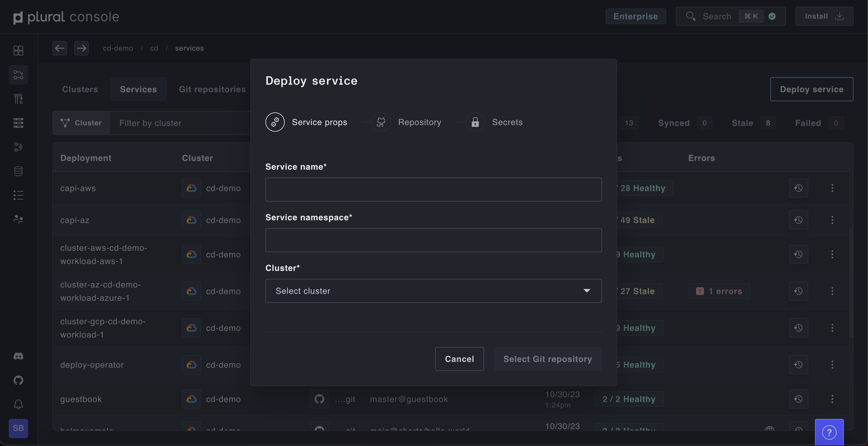
Task: Open revision history for capi-aws row
Action: pyautogui.click(x=798, y=188)
